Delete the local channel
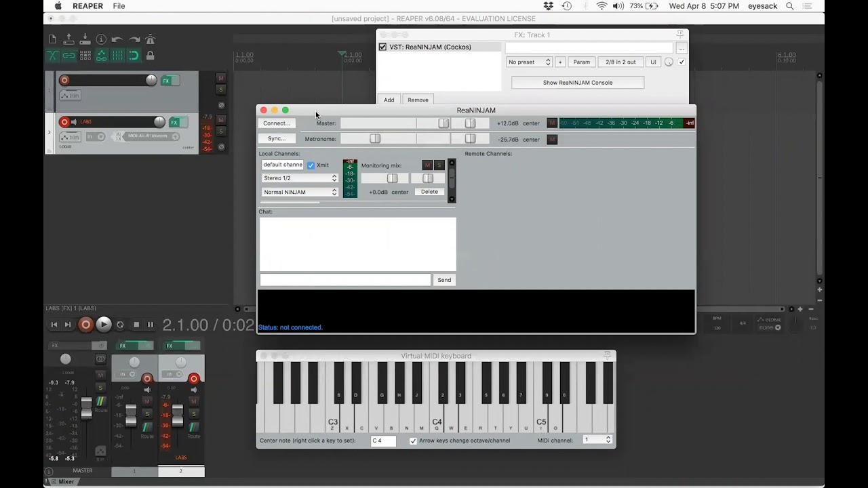The width and height of the screenshot is (868, 488). (429, 192)
